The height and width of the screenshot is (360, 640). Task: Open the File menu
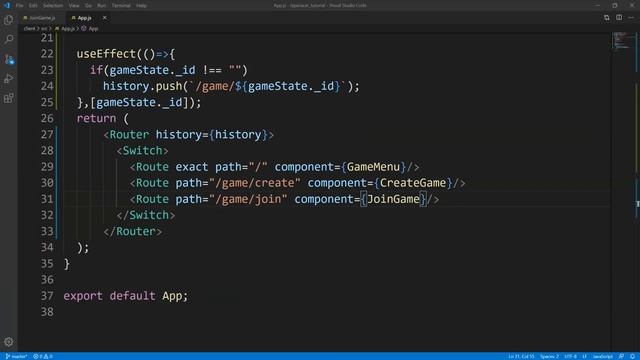[19, 6]
